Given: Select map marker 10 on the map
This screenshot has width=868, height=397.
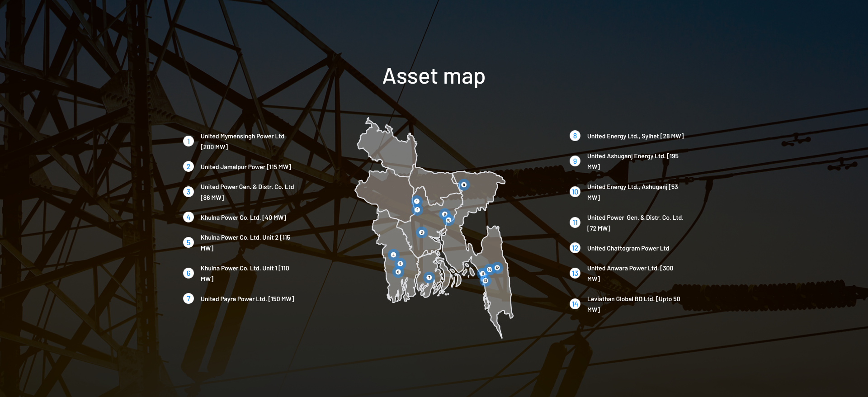Looking at the screenshot, I should [448, 220].
